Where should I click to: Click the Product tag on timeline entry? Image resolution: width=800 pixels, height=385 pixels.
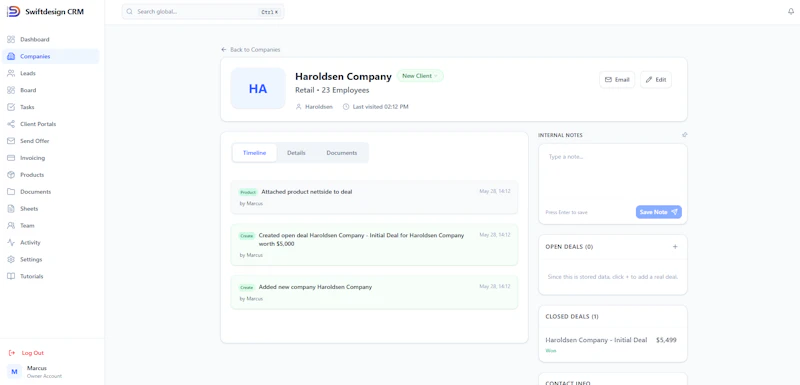click(x=248, y=192)
